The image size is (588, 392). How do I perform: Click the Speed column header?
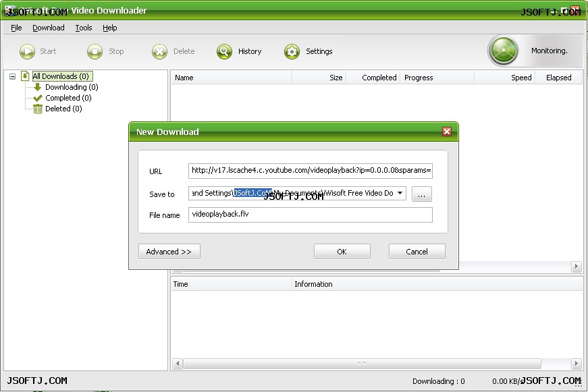(505, 78)
